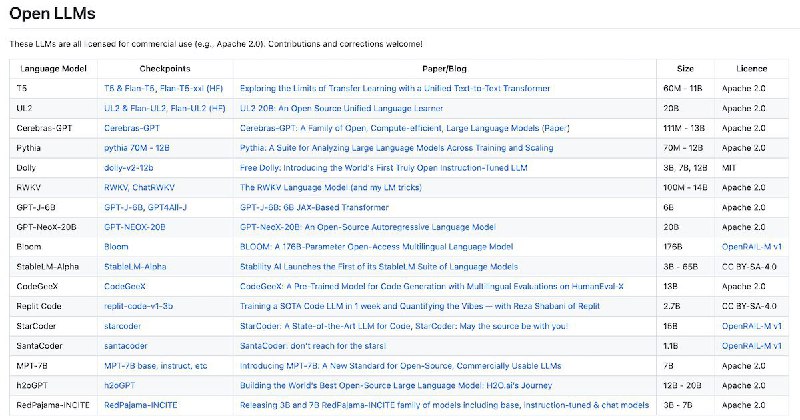This screenshot has width=800, height=420.
Task: Open the T5 & Flan-T5 checkpoint link
Action: pyautogui.click(x=129, y=88)
